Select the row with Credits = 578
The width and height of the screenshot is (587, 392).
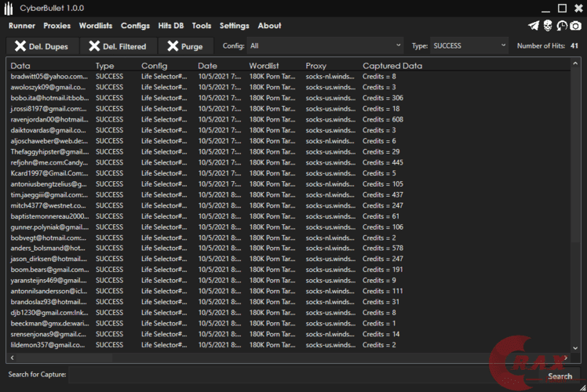(x=288, y=249)
